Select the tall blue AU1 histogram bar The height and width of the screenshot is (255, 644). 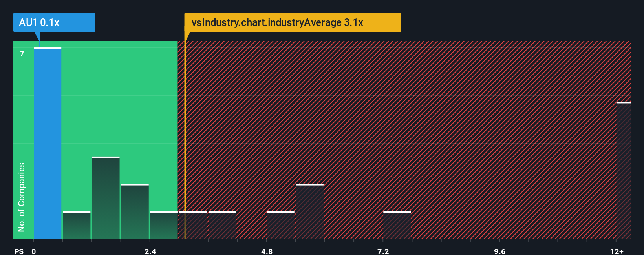pos(48,143)
